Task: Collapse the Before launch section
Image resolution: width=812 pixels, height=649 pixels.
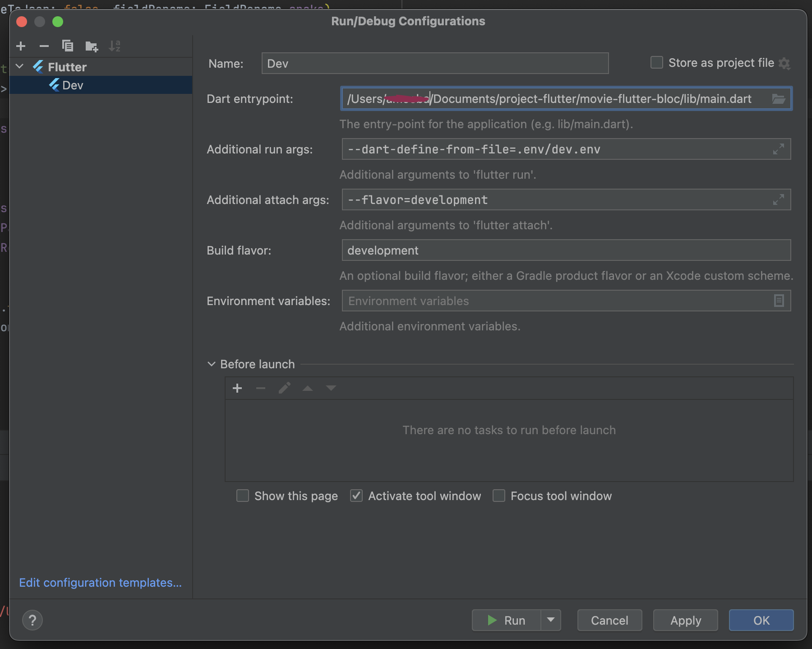Action: [x=211, y=364]
